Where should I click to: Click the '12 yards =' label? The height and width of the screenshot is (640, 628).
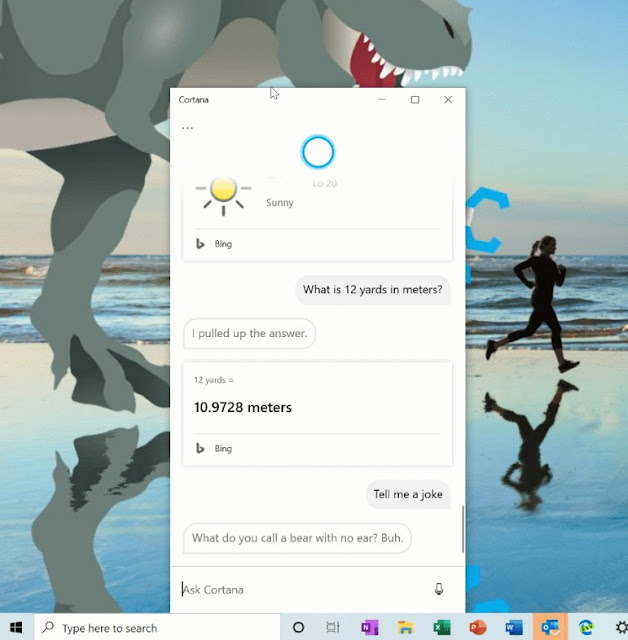click(x=213, y=380)
